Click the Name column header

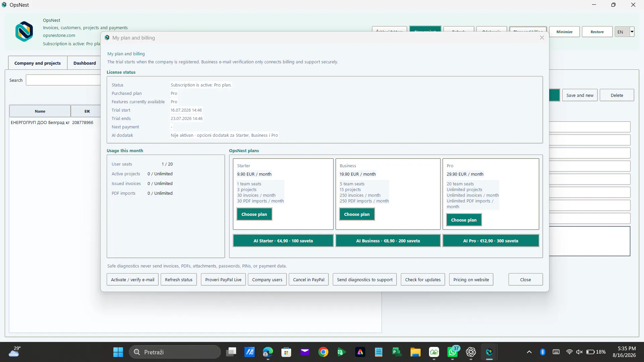coord(40,111)
